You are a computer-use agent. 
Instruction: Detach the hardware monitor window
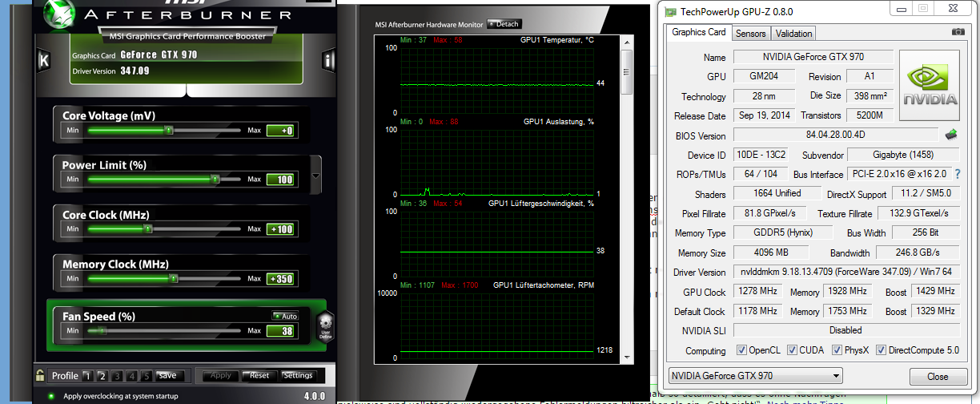pos(504,24)
